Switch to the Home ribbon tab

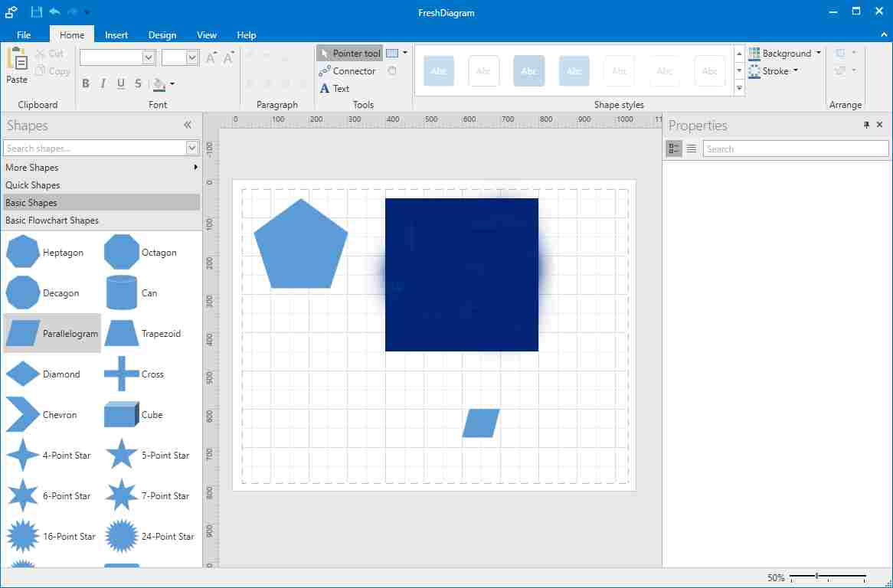click(x=72, y=34)
